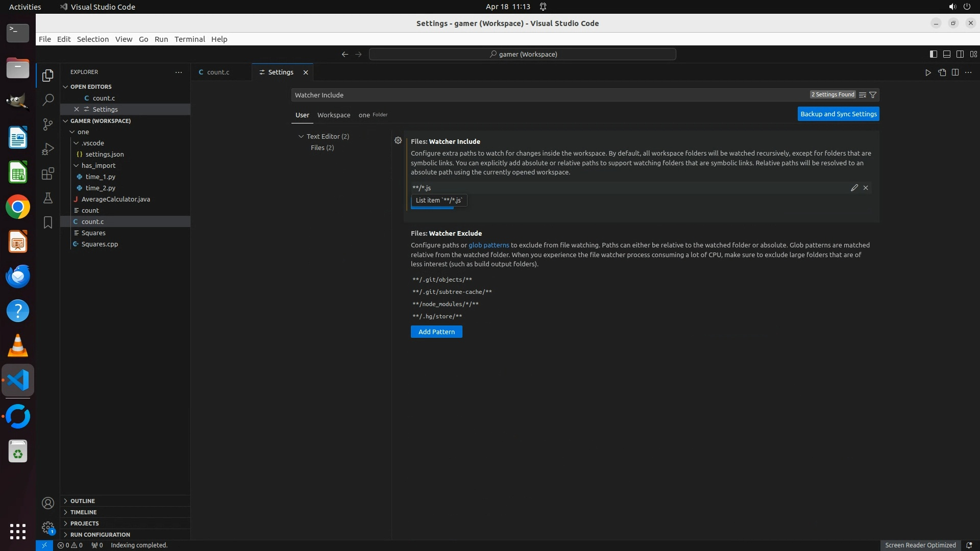Open the glob patterns link
Screen dimensions: 980x551
point(488,245)
